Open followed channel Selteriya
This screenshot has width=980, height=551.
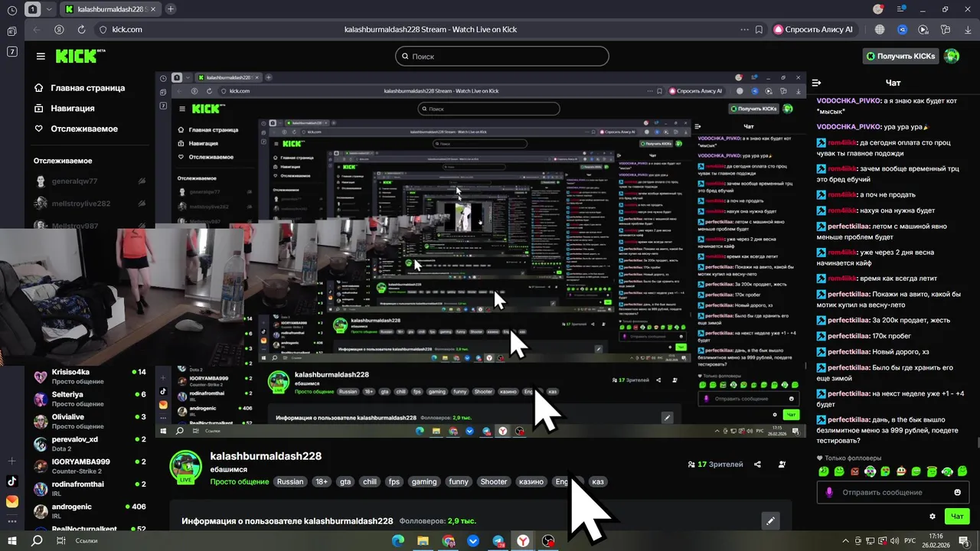[90, 399]
